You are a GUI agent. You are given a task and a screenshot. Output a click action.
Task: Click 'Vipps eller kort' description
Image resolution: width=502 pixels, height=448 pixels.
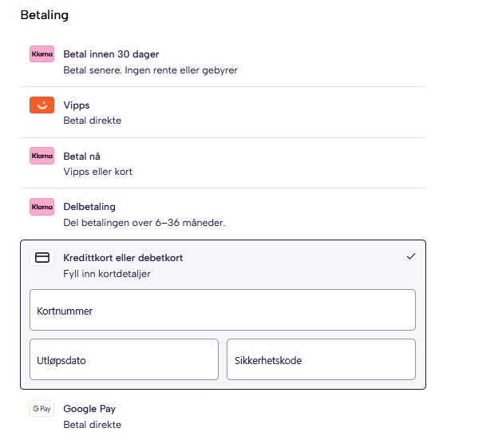(97, 172)
